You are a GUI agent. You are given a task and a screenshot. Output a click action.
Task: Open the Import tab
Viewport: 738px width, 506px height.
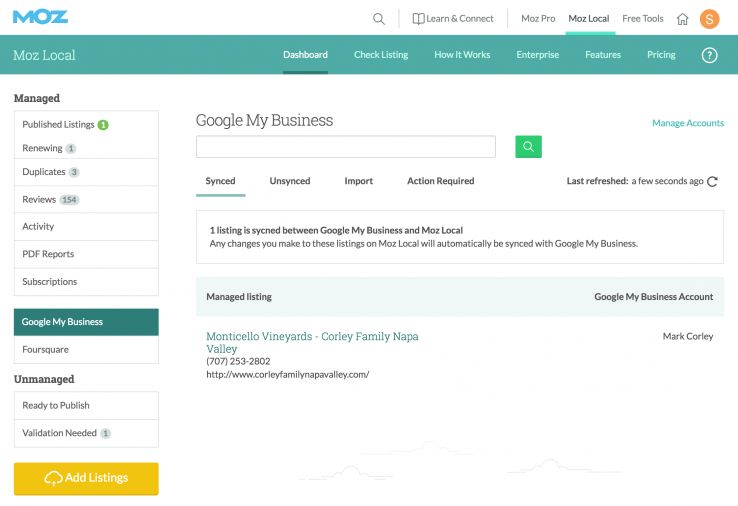358,181
